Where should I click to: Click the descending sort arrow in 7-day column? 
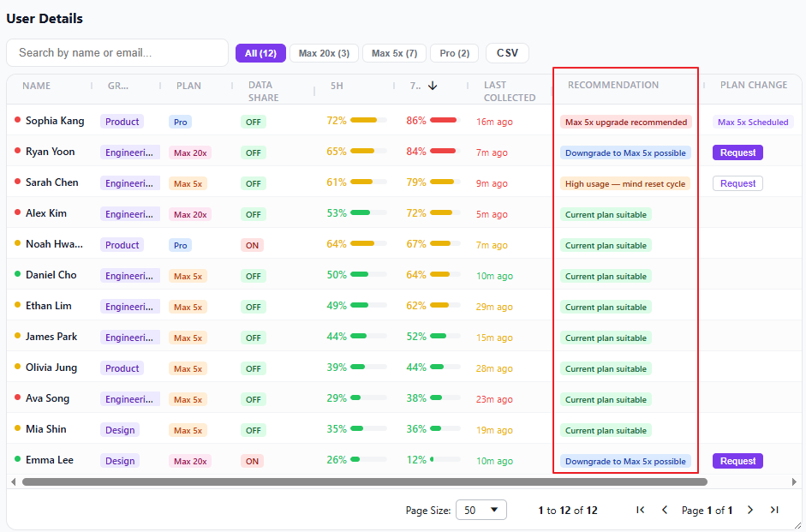pos(433,86)
